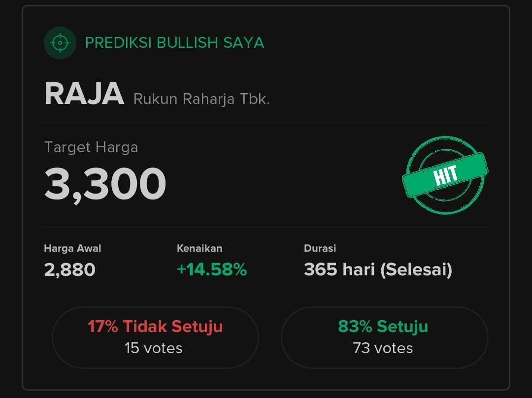Click the Durasi label

(x=320, y=248)
